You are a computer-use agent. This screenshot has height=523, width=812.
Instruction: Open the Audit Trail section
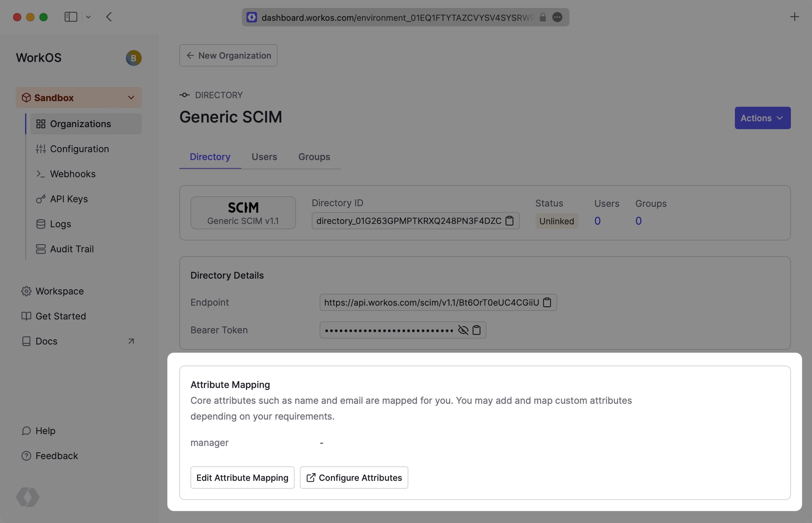pos(72,249)
